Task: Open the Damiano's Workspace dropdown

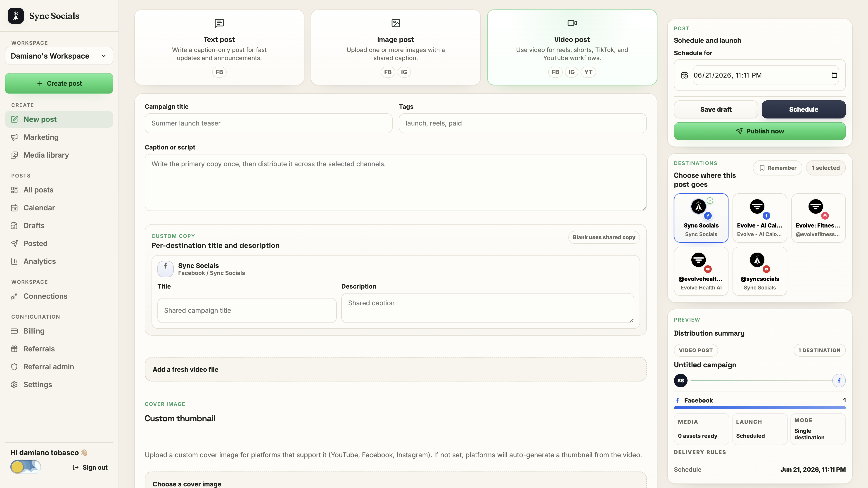Action: point(59,56)
